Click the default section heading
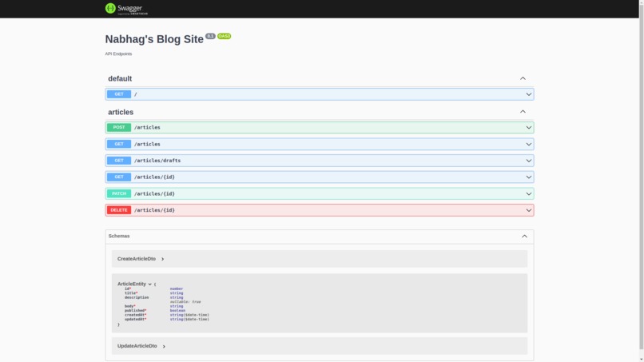The image size is (644, 362). point(120,78)
